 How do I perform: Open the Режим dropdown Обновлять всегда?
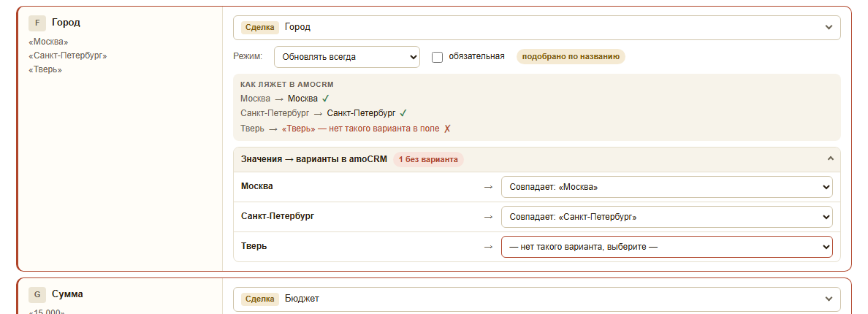[347, 57]
